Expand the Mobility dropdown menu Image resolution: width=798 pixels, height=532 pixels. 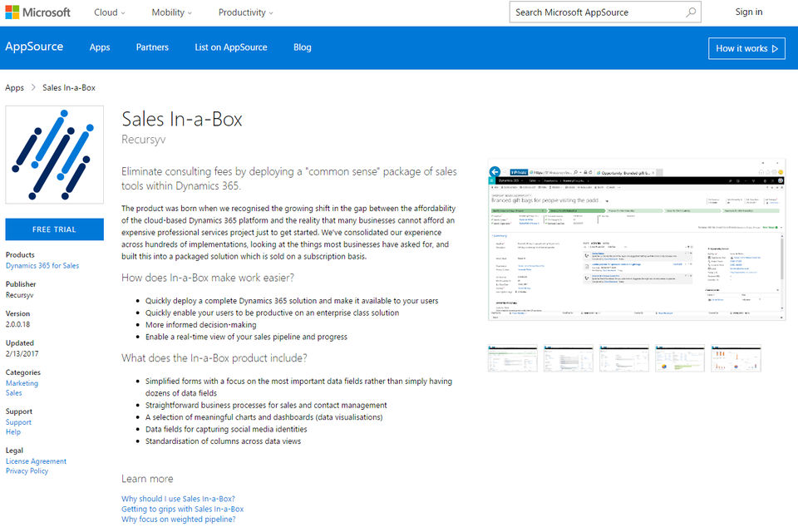coord(171,12)
